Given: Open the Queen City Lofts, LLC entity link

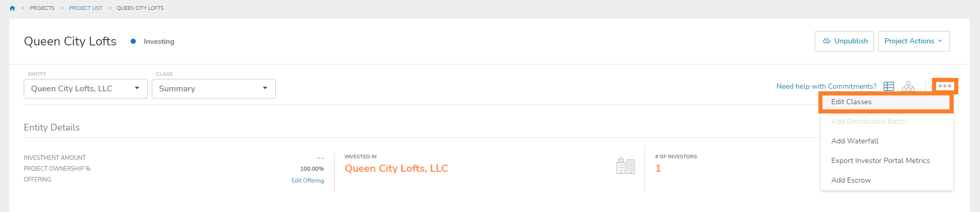Looking at the screenshot, I should click(x=396, y=169).
